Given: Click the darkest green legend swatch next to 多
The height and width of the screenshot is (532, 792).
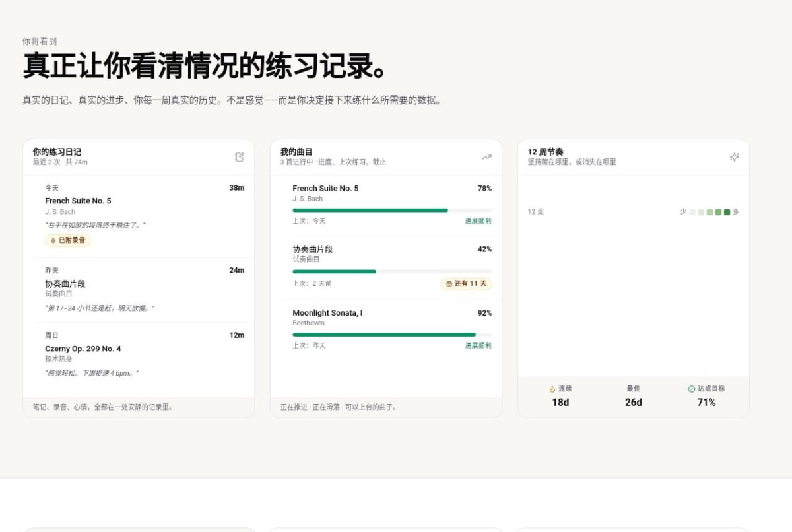Looking at the screenshot, I should [727, 212].
